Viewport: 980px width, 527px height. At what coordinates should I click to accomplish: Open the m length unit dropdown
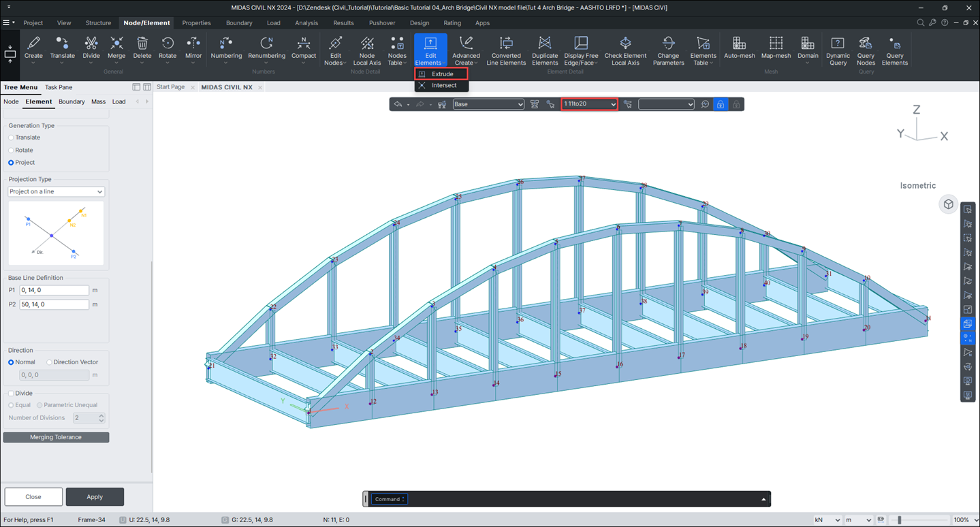[x=858, y=520]
